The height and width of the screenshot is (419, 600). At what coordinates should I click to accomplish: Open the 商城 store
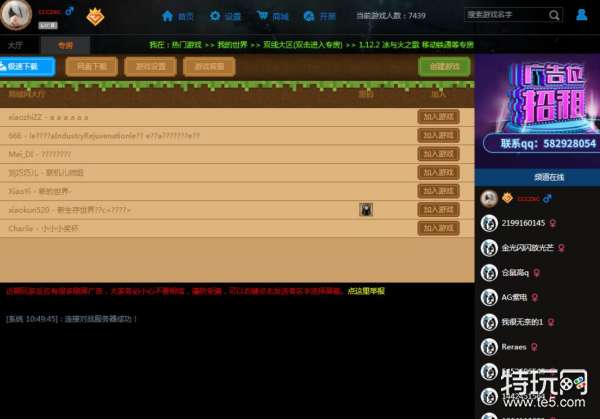click(x=272, y=16)
